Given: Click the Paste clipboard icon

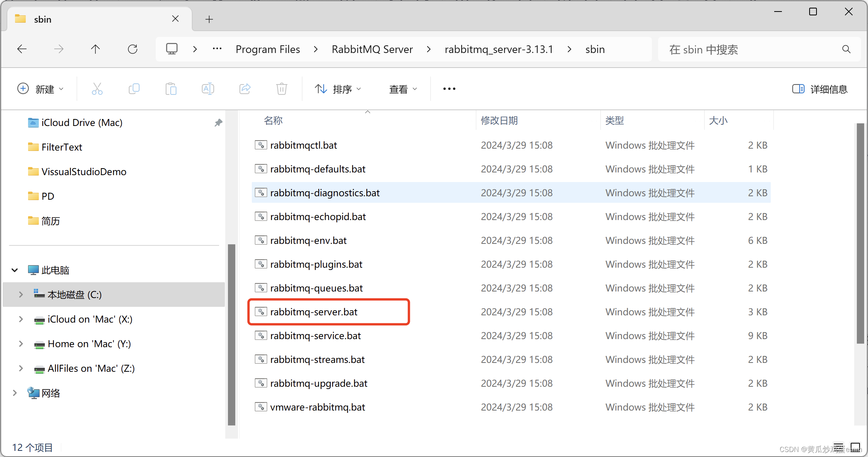Looking at the screenshot, I should click(171, 89).
